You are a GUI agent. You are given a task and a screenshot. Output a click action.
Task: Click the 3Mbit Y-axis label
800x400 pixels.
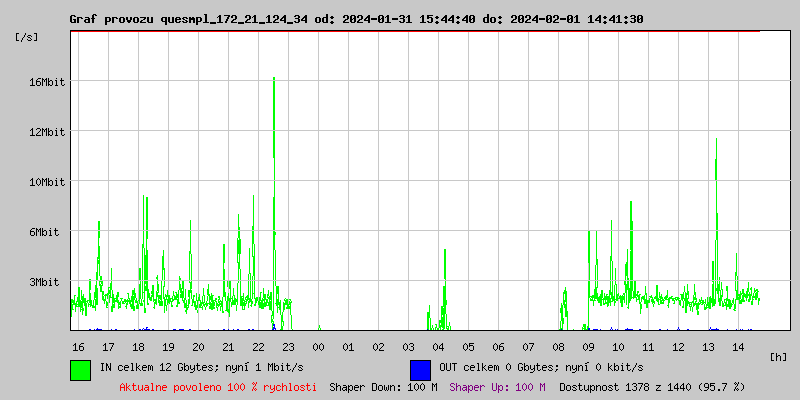point(46,282)
